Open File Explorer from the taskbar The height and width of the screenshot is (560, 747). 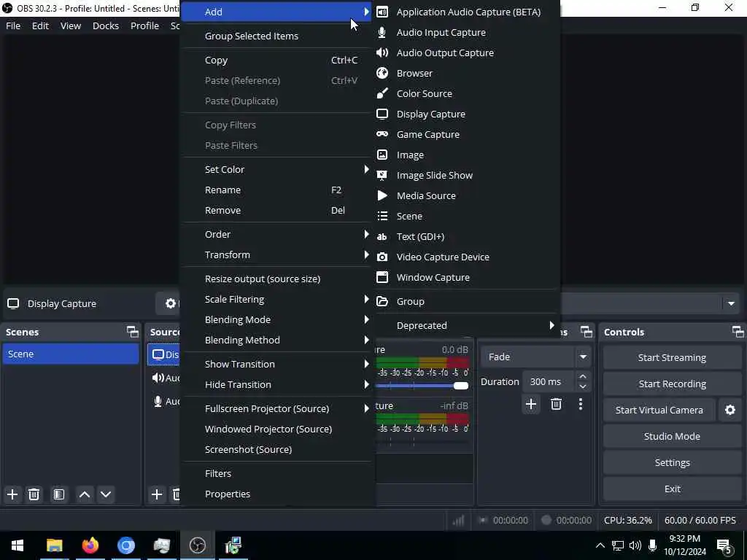(54, 545)
